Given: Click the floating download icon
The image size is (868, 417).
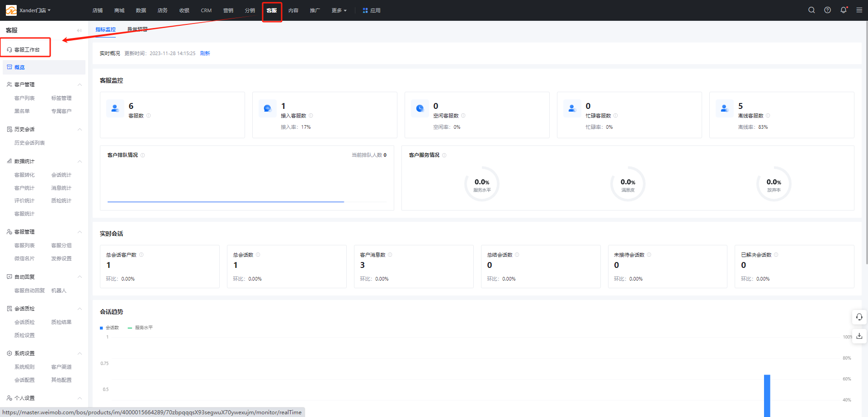Looking at the screenshot, I should click(x=859, y=336).
